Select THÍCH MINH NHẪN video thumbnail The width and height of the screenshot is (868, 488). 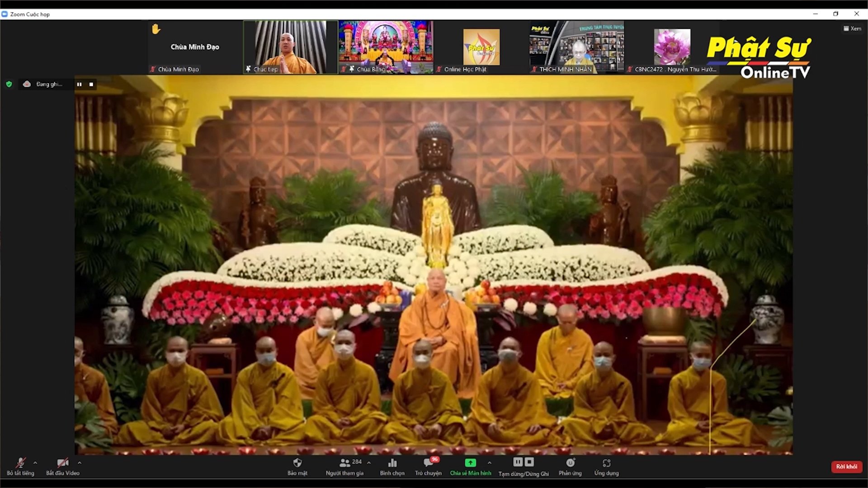click(577, 47)
